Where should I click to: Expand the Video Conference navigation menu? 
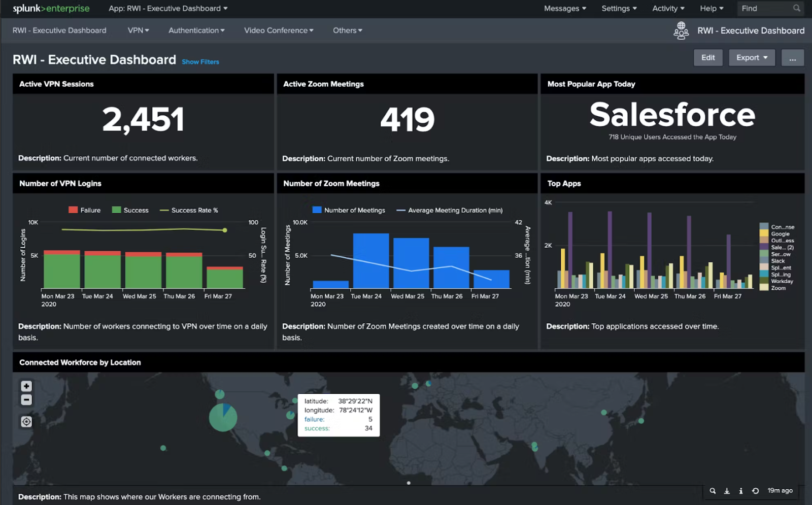click(279, 30)
